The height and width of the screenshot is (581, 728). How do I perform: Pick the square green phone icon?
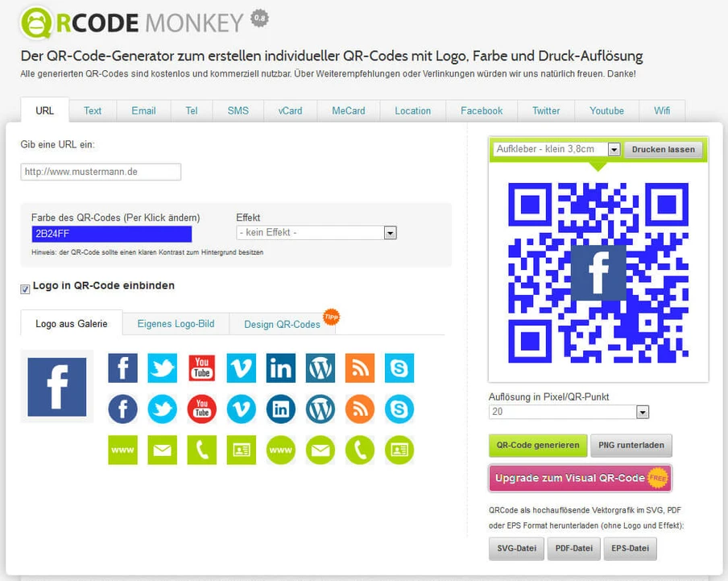(202, 450)
